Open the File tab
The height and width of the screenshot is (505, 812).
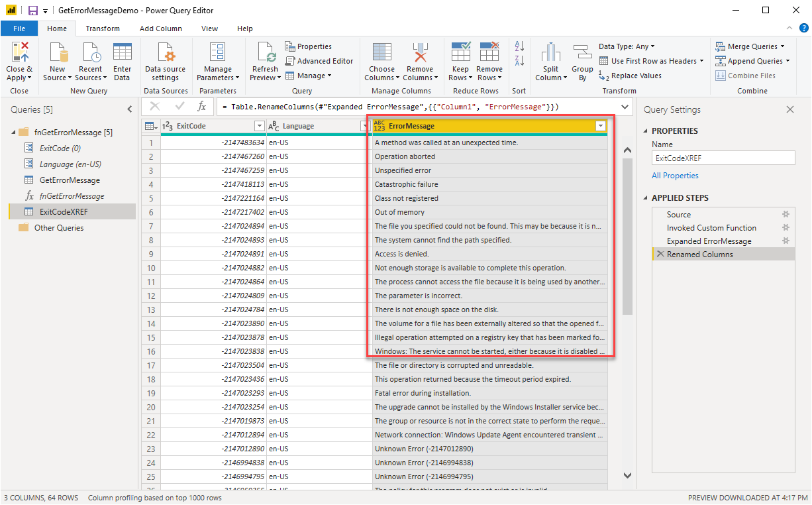tap(19, 28)
